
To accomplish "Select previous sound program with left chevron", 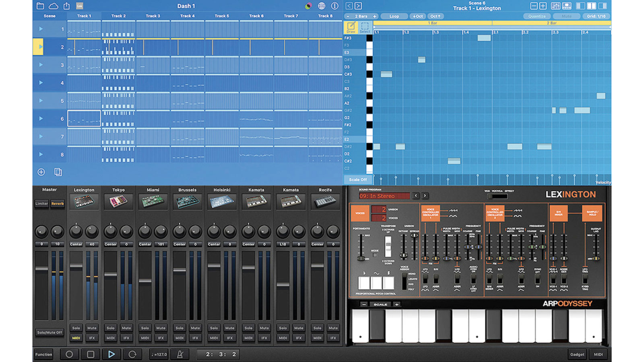I will (416, 196).
